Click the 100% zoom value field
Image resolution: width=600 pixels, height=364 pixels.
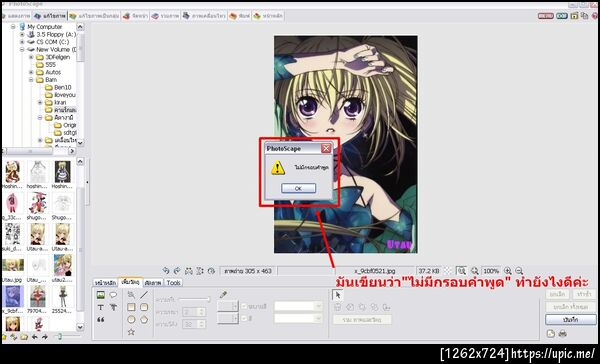(491, 271)
